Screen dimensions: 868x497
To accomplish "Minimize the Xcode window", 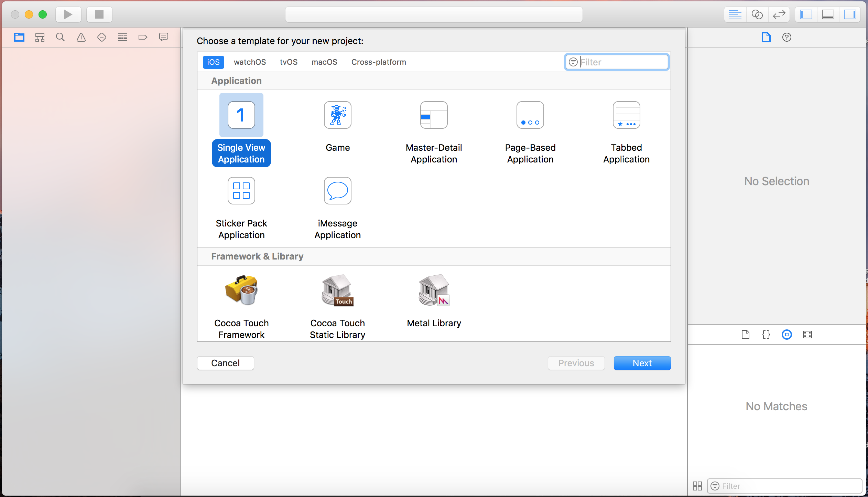I will pyautogui.click(x=29, y=14).
